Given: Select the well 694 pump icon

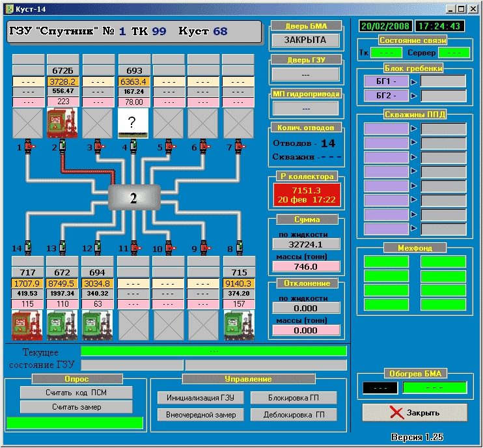Looking at the screenshot, I should tap(98, 325).
